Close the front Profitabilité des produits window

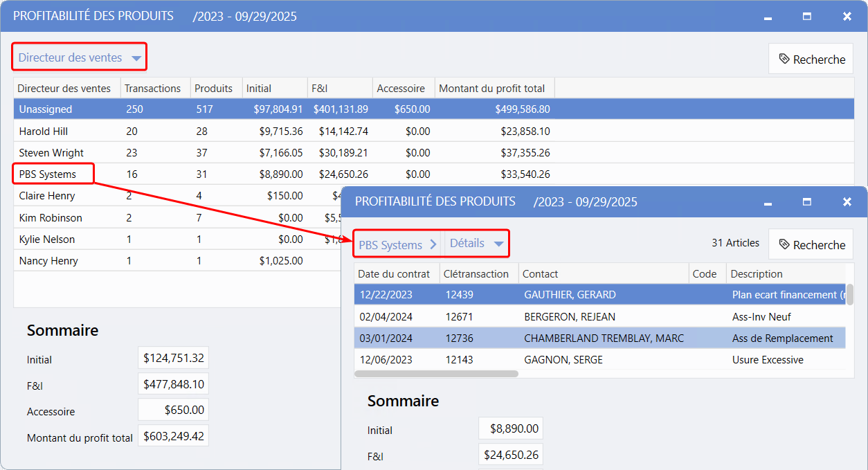tap(847, 202)
